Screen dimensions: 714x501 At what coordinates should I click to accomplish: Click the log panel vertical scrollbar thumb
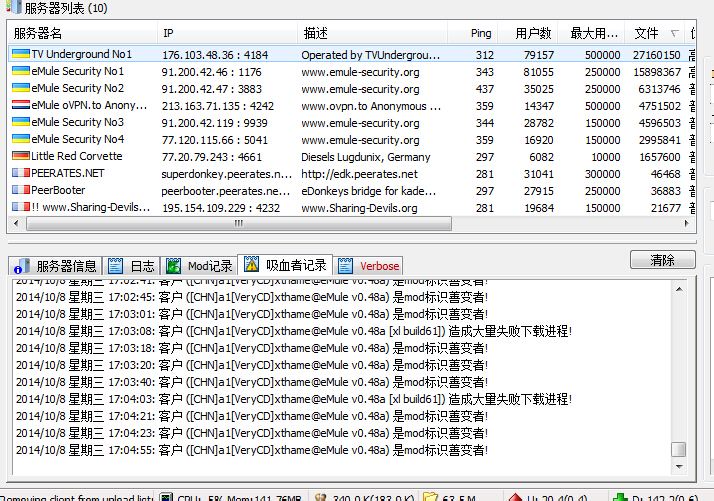(679, 449)
